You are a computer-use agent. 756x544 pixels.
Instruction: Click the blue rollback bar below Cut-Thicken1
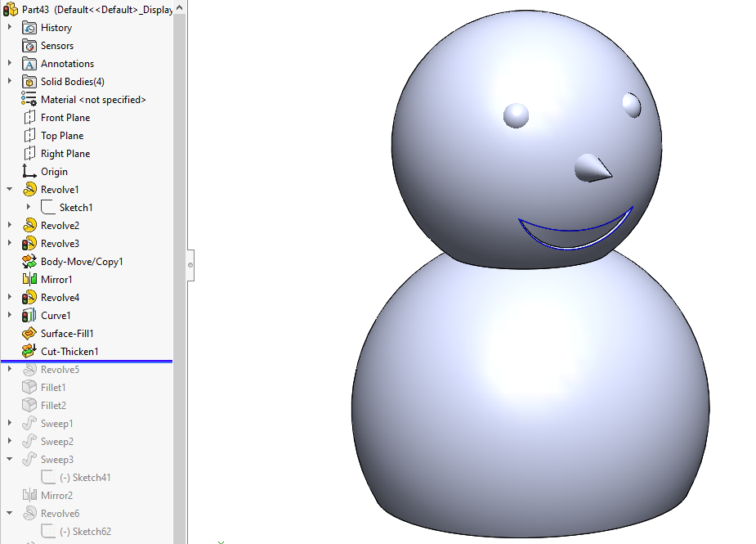[87, 361]
